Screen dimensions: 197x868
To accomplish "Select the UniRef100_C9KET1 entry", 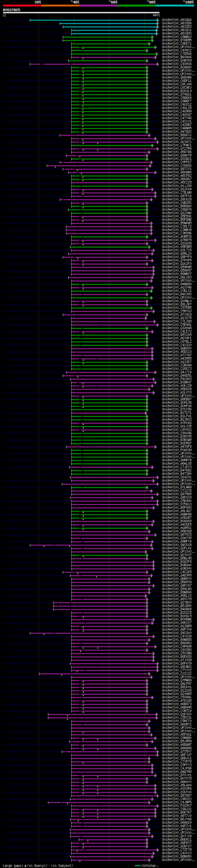I will (177, 43).
